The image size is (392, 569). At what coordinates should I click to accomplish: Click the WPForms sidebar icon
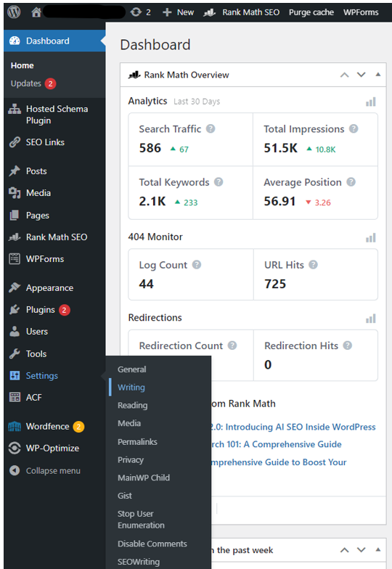click(x=15, y=259)
